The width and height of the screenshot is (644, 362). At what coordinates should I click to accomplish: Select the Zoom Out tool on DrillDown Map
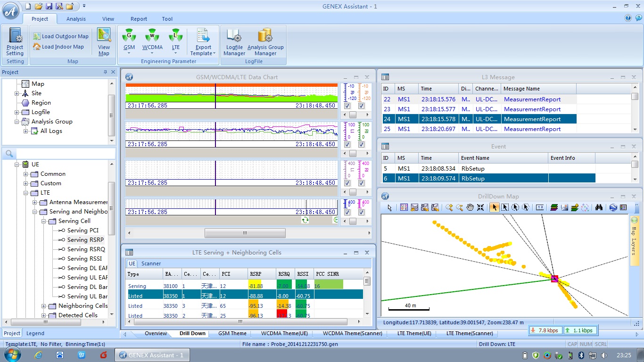[x=460, y=207]
